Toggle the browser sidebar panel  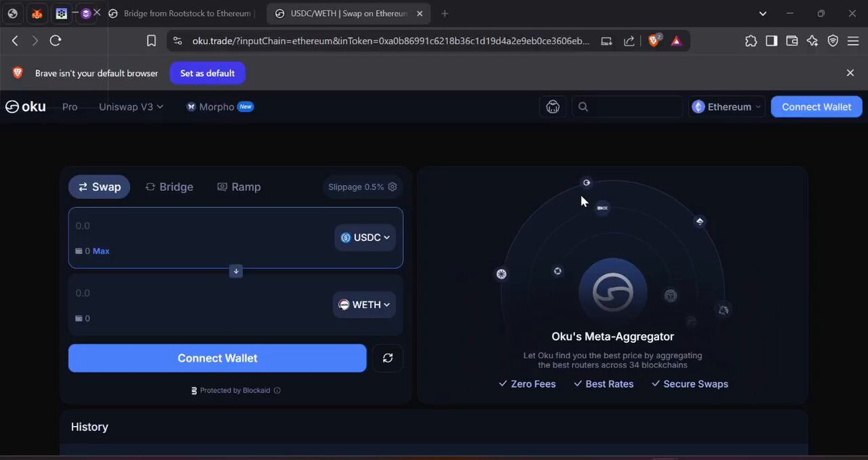point(771,41)
